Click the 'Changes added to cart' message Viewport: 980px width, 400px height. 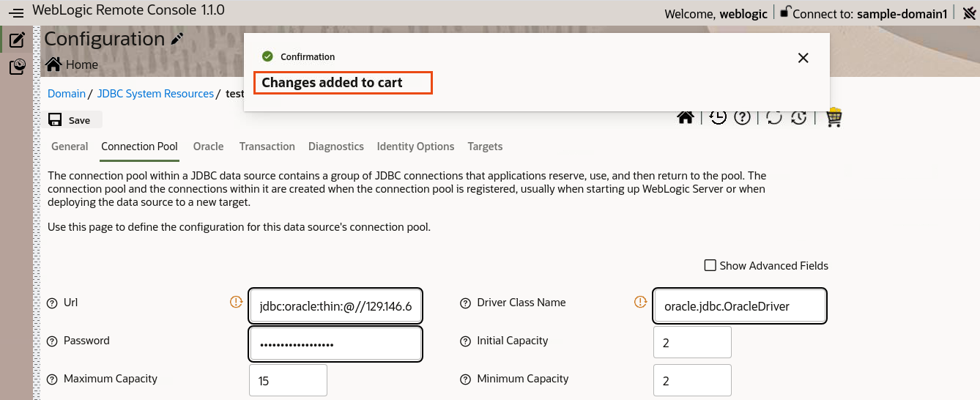[332, 83]
